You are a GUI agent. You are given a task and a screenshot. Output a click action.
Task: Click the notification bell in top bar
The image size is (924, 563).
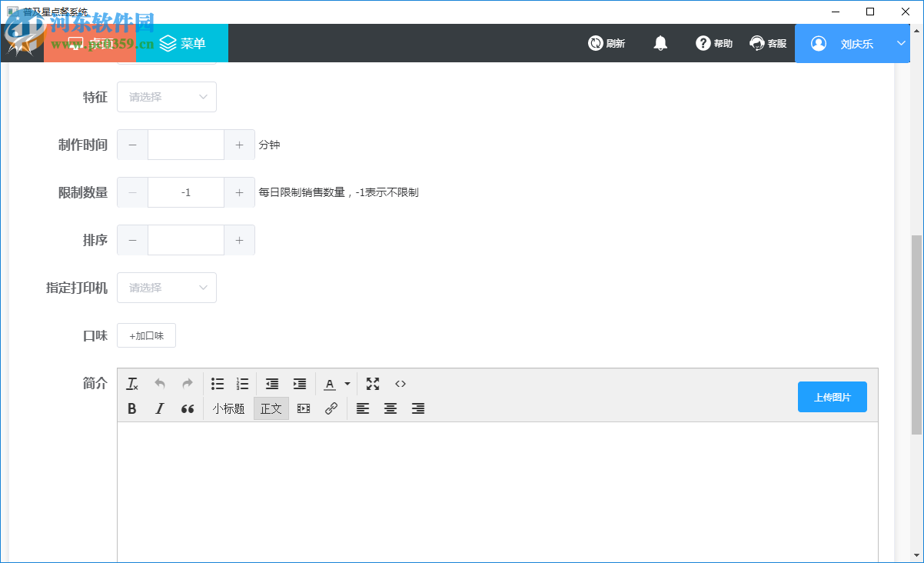point(660,44)
